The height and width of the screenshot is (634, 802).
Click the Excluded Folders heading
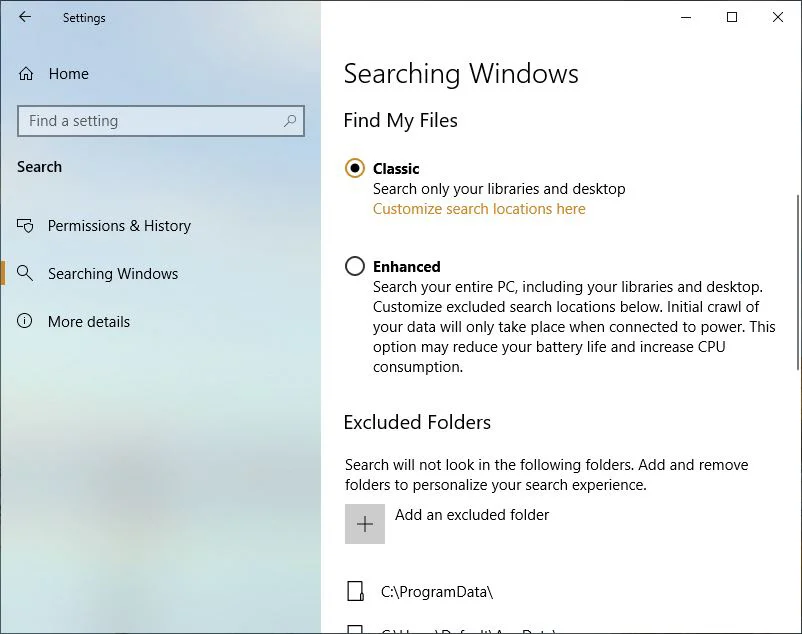click(417, 422)
